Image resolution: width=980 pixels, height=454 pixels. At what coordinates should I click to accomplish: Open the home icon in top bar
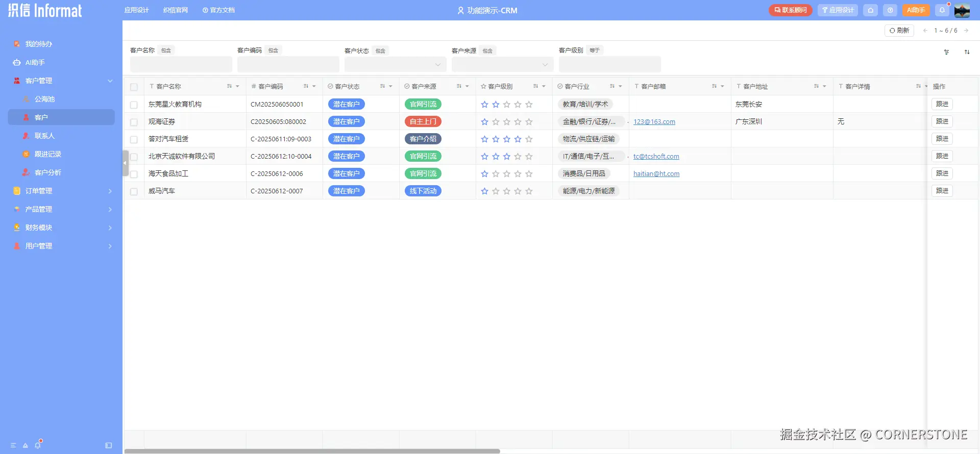tap(871, 10)
